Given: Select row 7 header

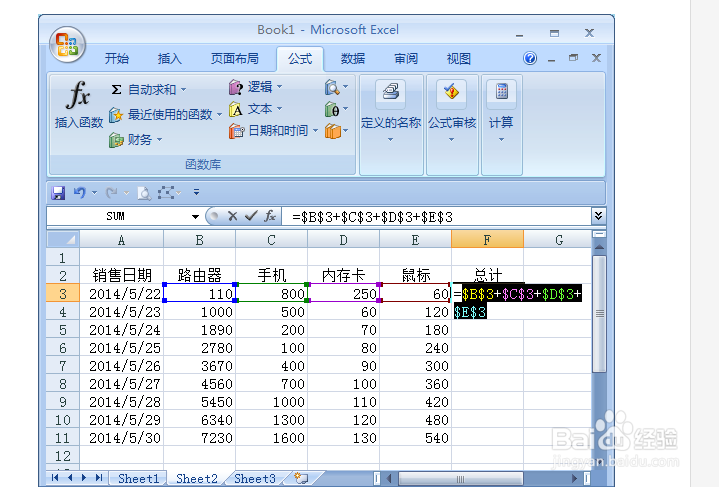Looking at the screenshot, I should [63, 366].
